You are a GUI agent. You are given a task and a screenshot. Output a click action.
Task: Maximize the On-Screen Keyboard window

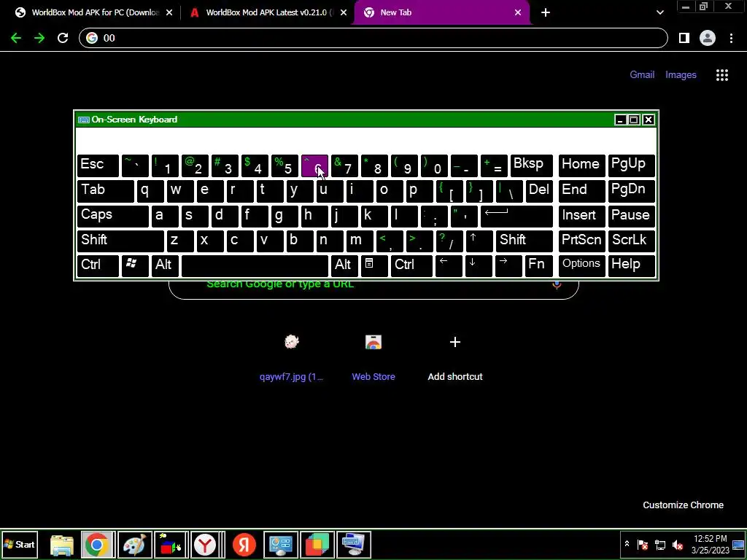[634, 120]
